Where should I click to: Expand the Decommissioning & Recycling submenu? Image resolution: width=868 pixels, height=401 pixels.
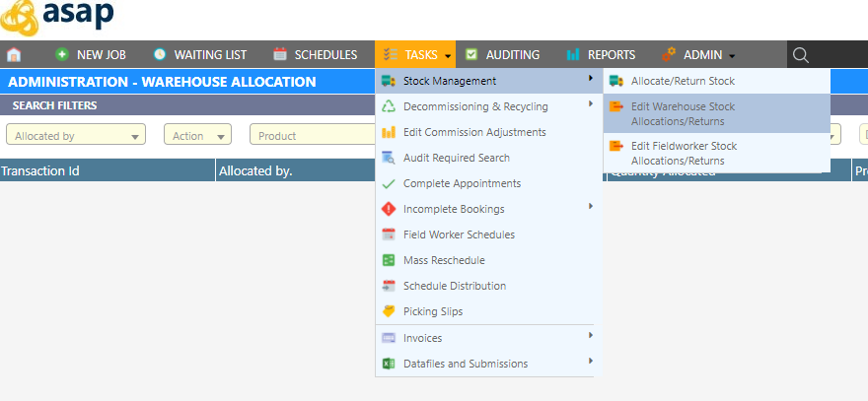(x=475, y=106)
